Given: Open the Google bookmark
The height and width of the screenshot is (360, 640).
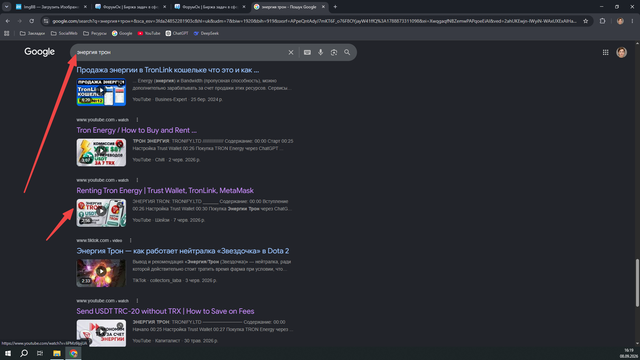Looking at the screenshot, I should point(122,33).
